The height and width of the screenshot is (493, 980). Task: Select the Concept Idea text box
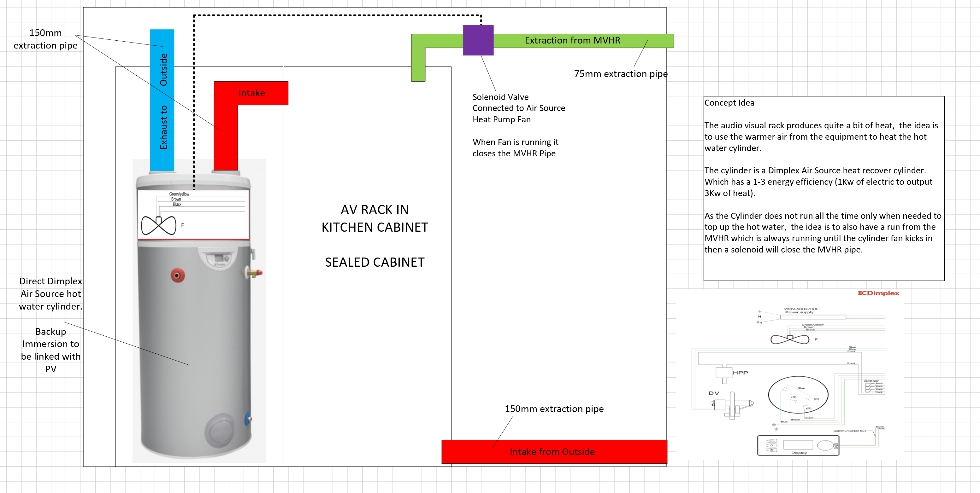click(824, 188)
